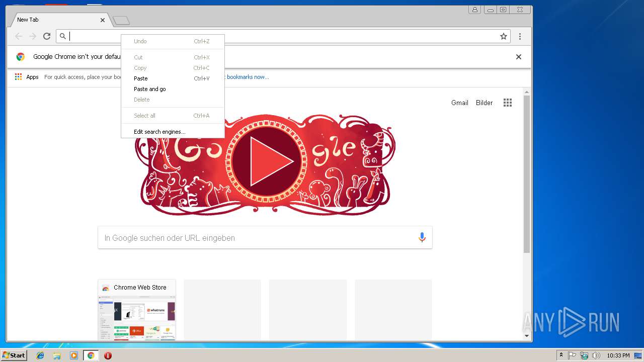Open Windows Explorer folder from taskbar

57,355
